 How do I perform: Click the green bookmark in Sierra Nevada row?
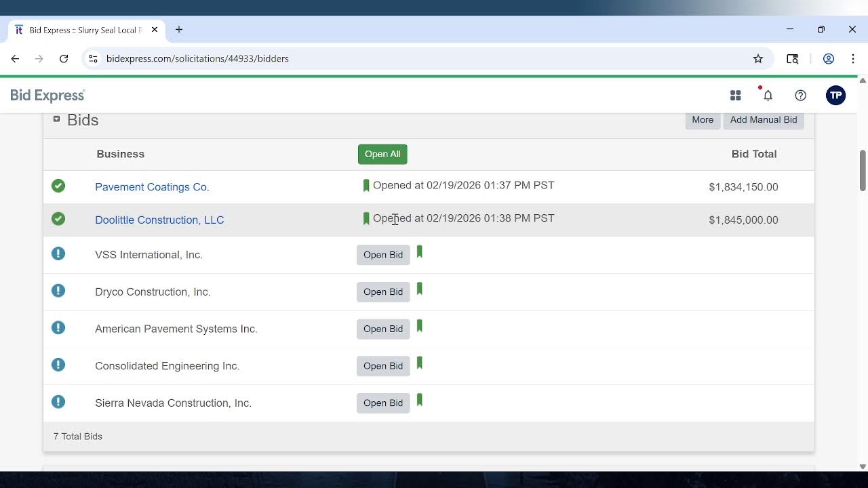pos(420,401)
